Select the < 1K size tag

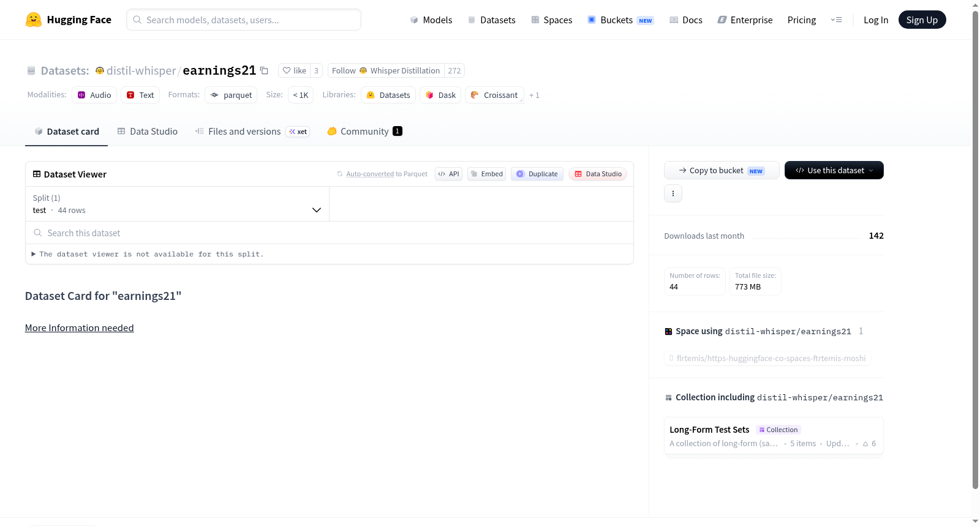[x=301, y=95]
